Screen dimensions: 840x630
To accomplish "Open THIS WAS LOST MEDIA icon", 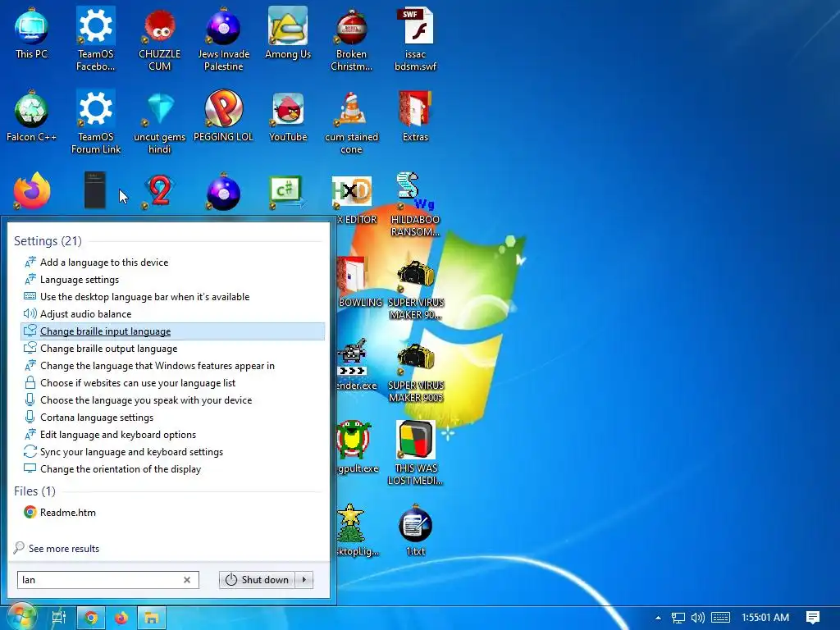I will [x=415, y=453].
